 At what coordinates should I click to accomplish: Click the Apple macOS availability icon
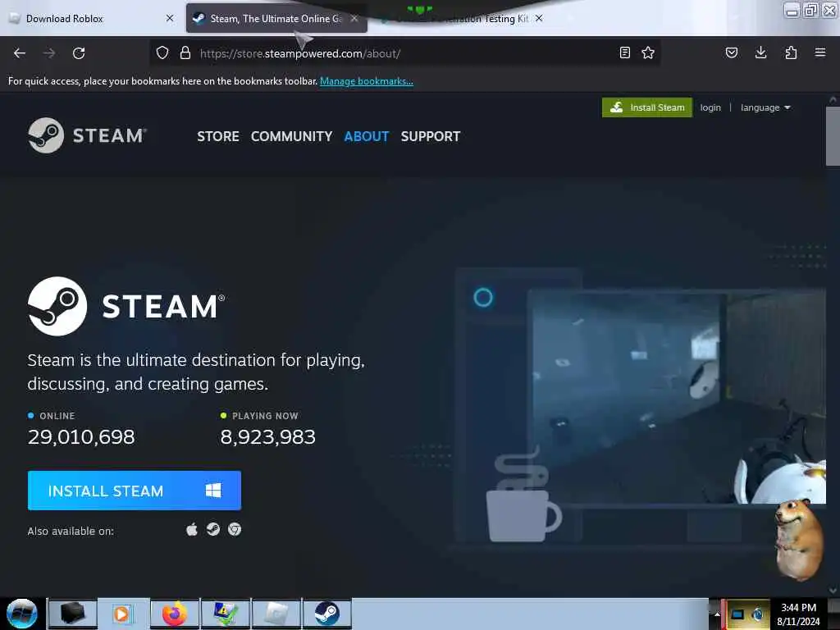coord(192,530)
